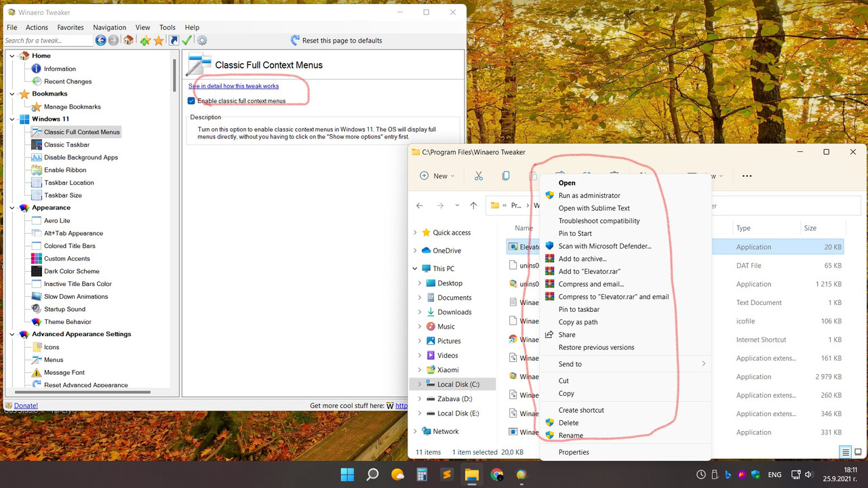Go back with the blue arrow in Winaero toolbar

pyautogui.click(x=100, y=41)
